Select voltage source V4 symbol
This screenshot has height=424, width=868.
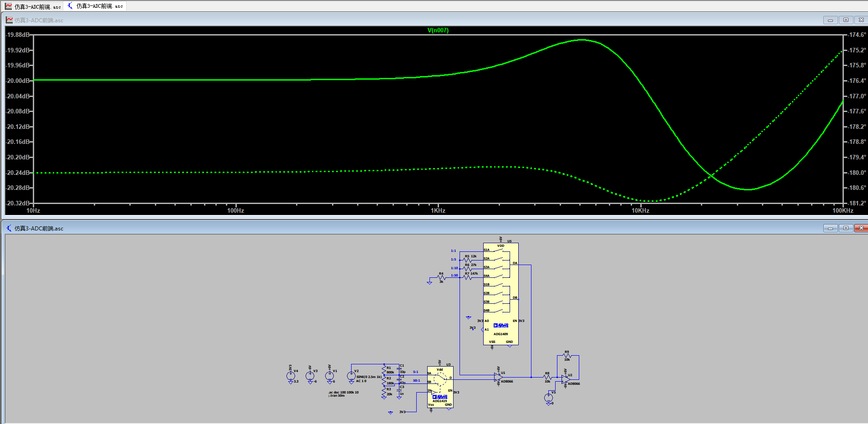click(291, 376)
